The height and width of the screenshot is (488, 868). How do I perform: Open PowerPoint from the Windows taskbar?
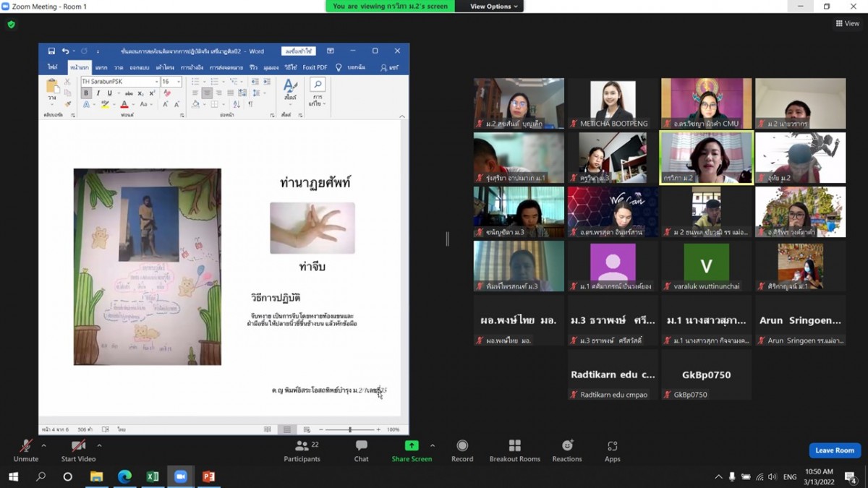(208, 476)
